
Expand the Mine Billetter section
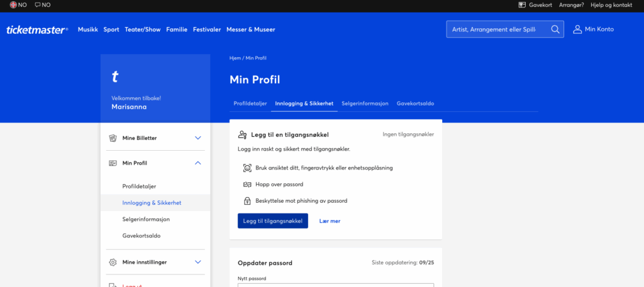coord(197,138)
